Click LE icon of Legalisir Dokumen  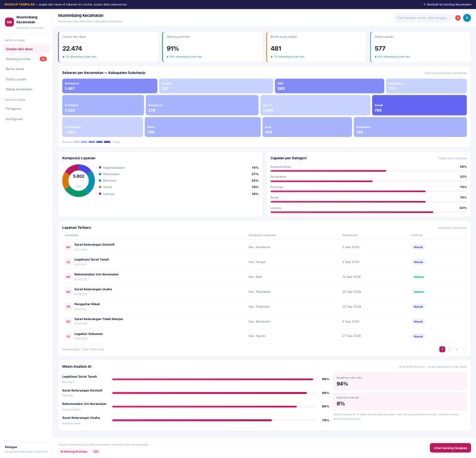(68, 336)
